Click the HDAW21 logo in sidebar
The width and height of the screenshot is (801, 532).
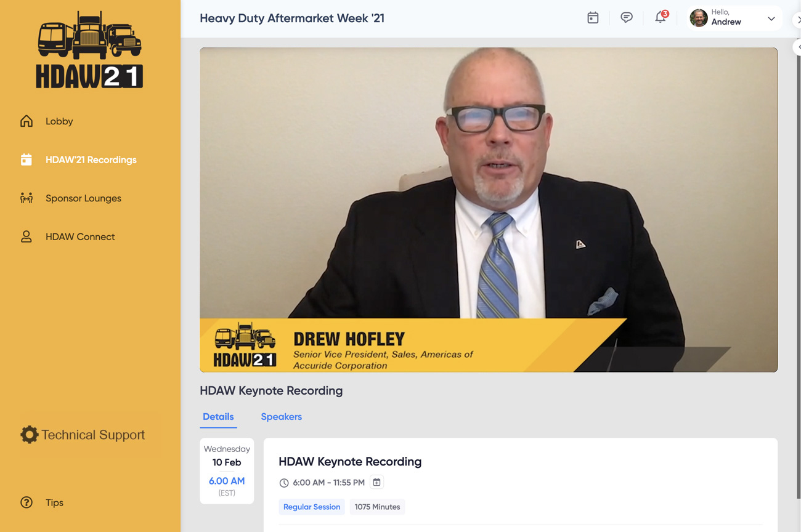pos(90,49)
